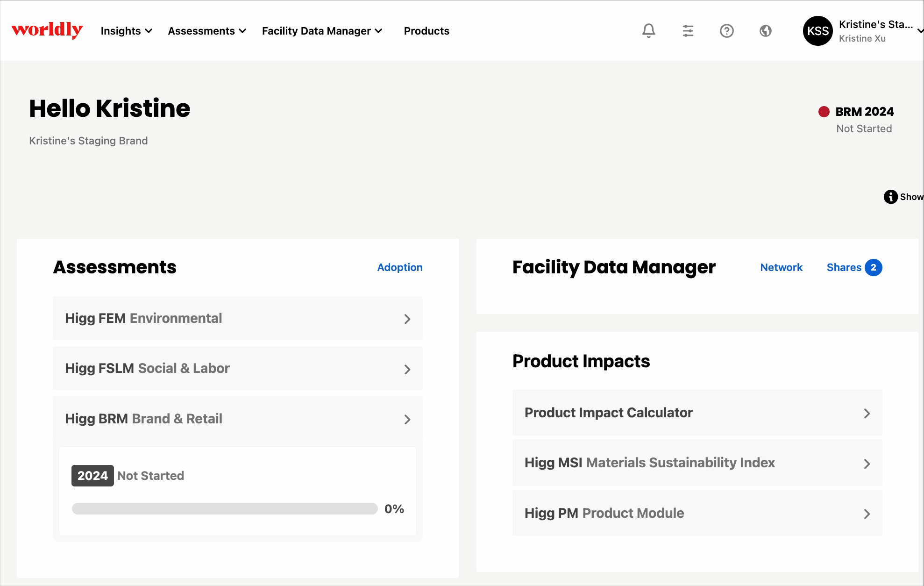Image resolution: width=924 pixels, height=586 pixels.
Task: Open the Adoption link
Action: click(400, 267)
